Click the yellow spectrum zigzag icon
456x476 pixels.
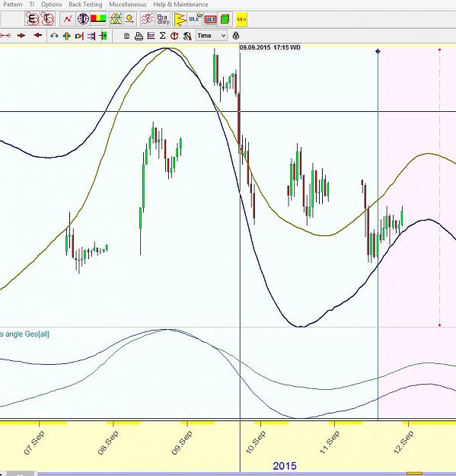(x=180, y=20)
